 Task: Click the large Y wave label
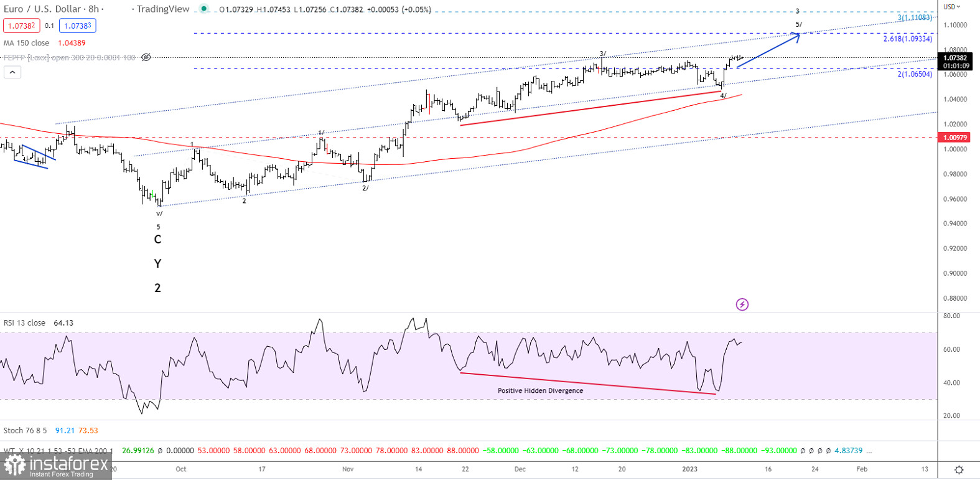(157, 264)
